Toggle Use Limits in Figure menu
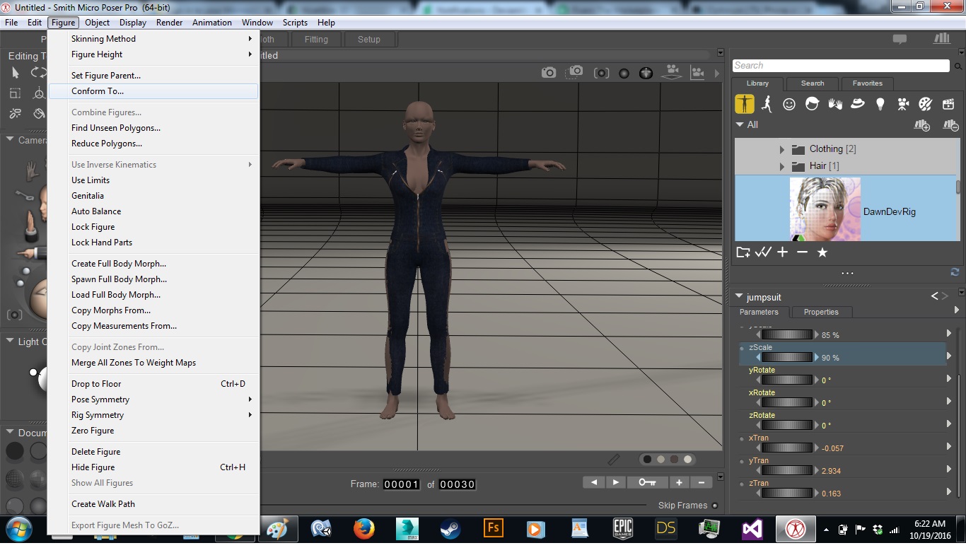Screen dimensions: 966x560 click(91, 180)
